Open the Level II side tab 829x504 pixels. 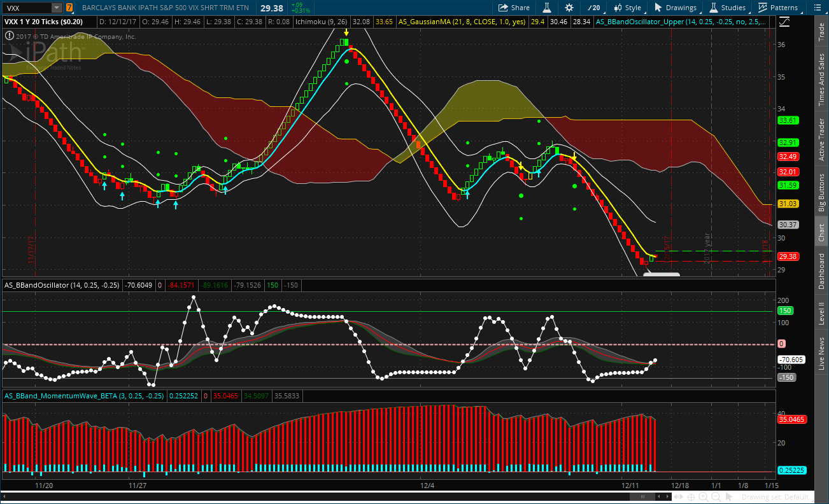pyautogui.click(x=821, y=313)
